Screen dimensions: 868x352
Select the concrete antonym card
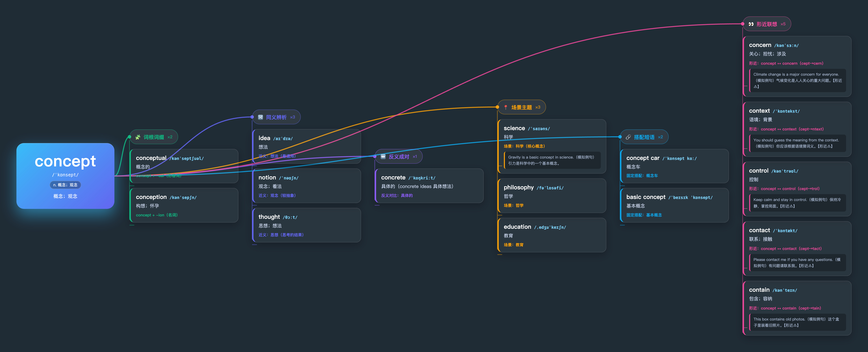(429, 186)
